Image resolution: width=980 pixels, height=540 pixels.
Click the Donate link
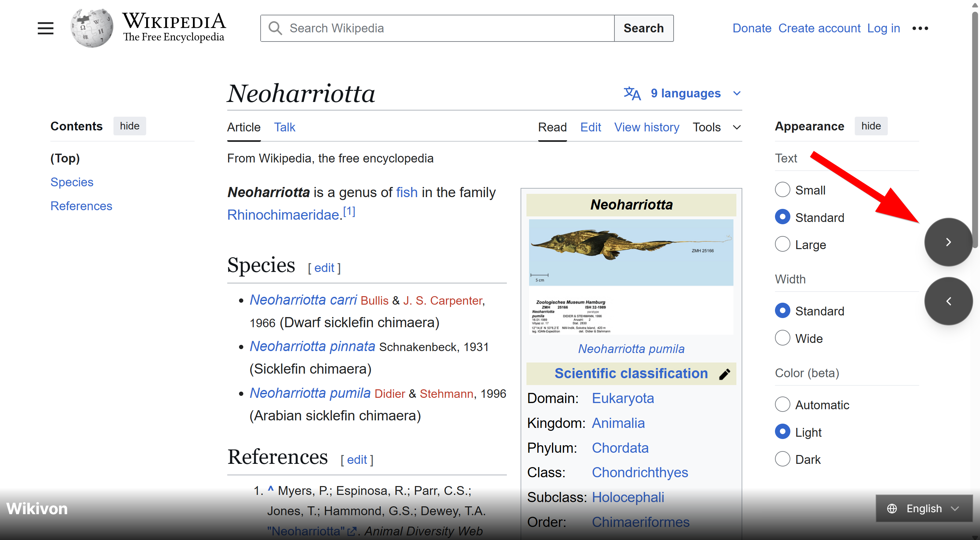pos(752,28)
